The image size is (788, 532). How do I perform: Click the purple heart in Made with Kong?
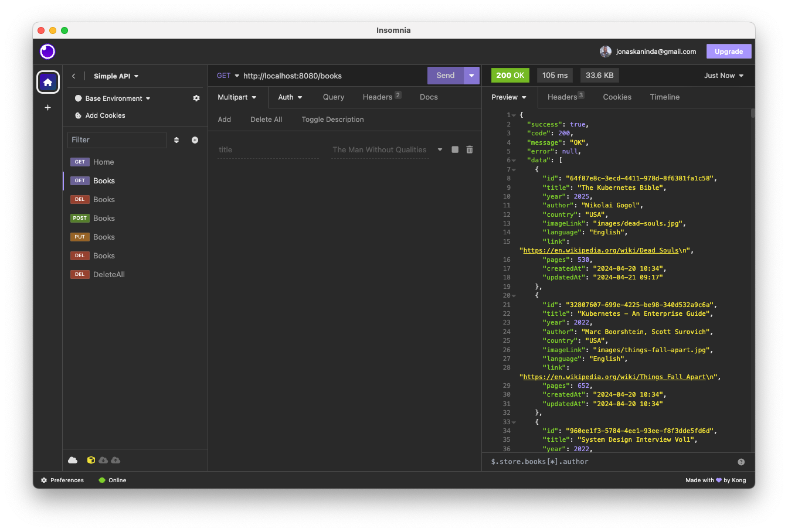click(719, 480)
